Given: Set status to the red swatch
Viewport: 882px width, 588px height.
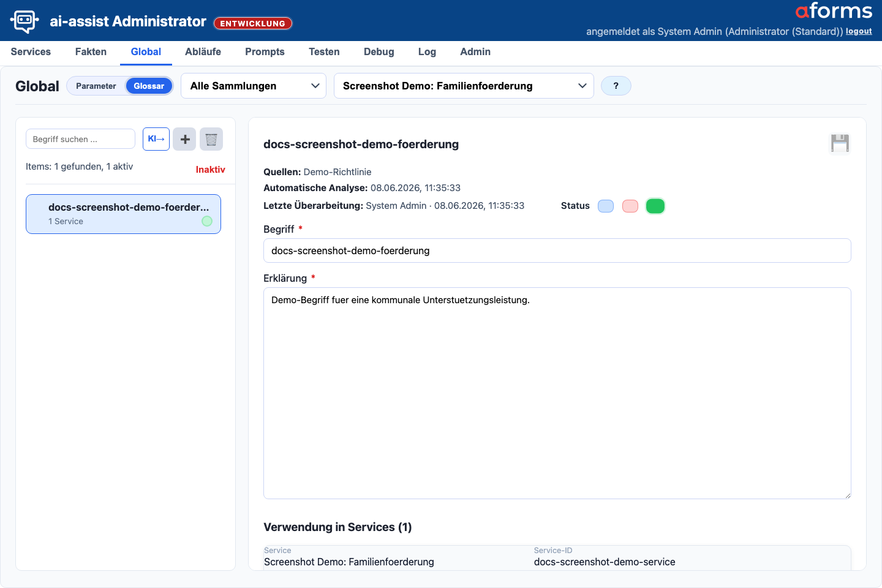Looking at the screenshot, I should (x=630, y=206).
